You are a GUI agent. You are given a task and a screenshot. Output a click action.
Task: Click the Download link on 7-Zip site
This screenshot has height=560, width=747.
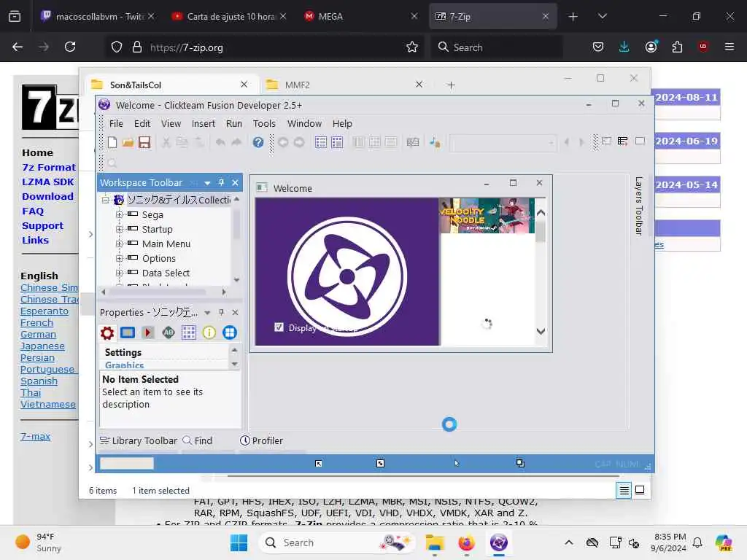[x=47, y=196]
